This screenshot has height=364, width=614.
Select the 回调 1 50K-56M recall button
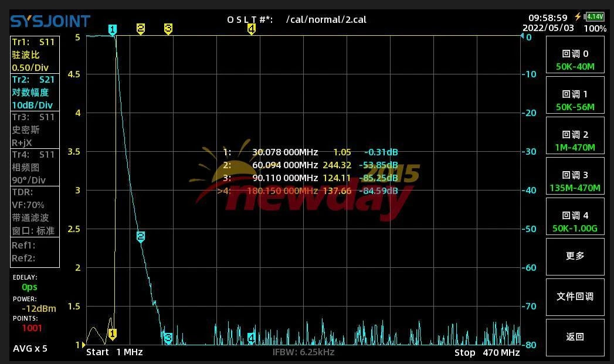coord(575,95)
